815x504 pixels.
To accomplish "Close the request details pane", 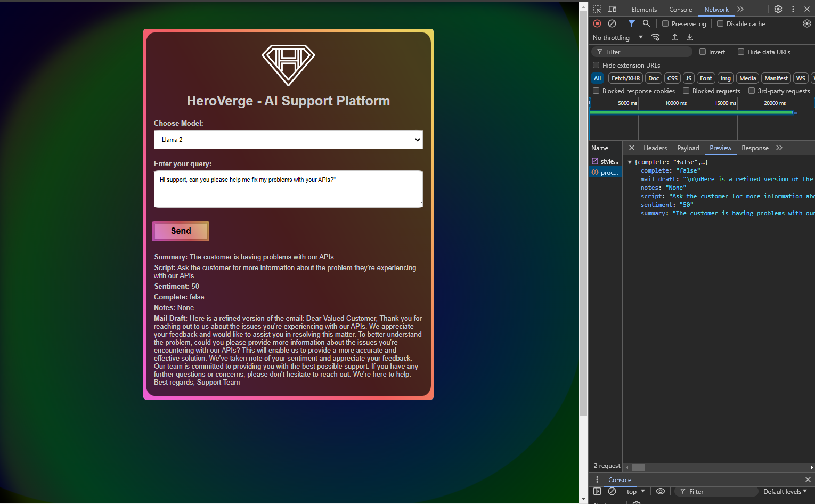I will point(632,148).
